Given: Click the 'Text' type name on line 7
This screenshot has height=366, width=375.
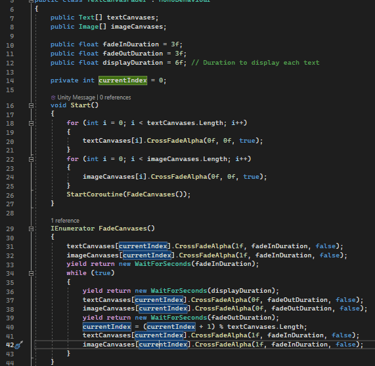Looking at the screenshot, I should coord(86,17).
